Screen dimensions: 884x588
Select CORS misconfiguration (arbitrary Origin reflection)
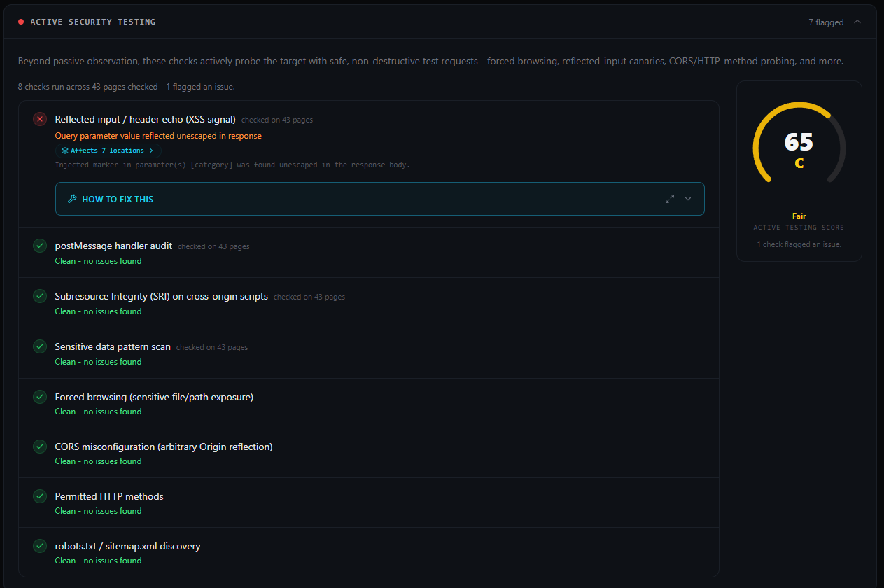click(x=164, y=447)
